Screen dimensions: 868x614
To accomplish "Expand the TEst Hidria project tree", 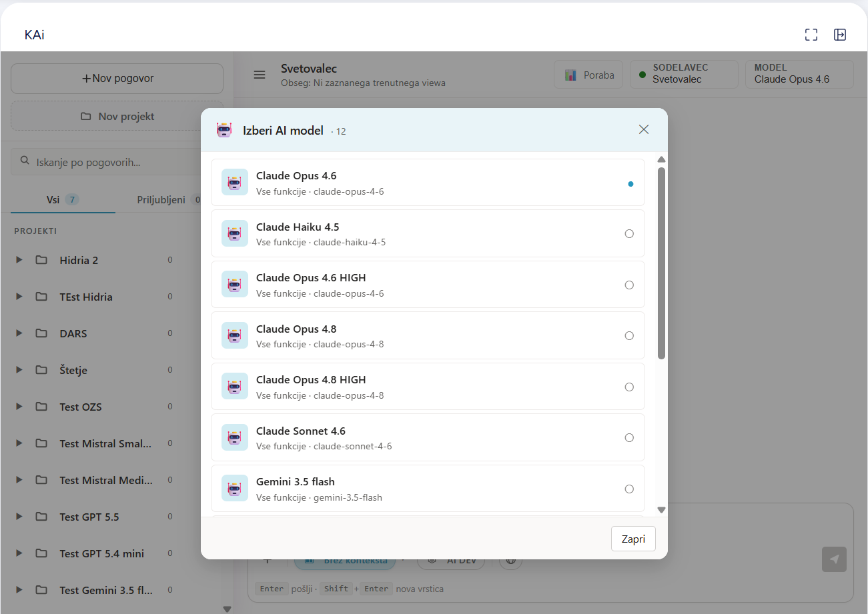I will [19, 297].
